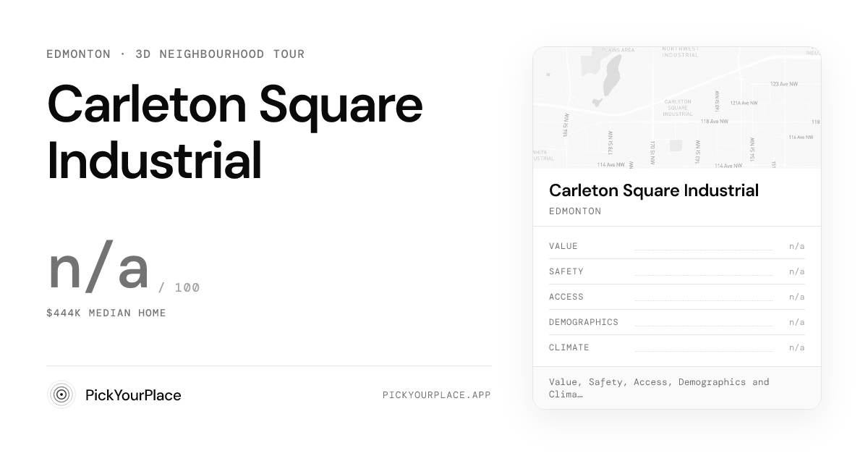Click the EDMONTON label under the card title
This screenshot has width=868, height=456.
[575, 211]
